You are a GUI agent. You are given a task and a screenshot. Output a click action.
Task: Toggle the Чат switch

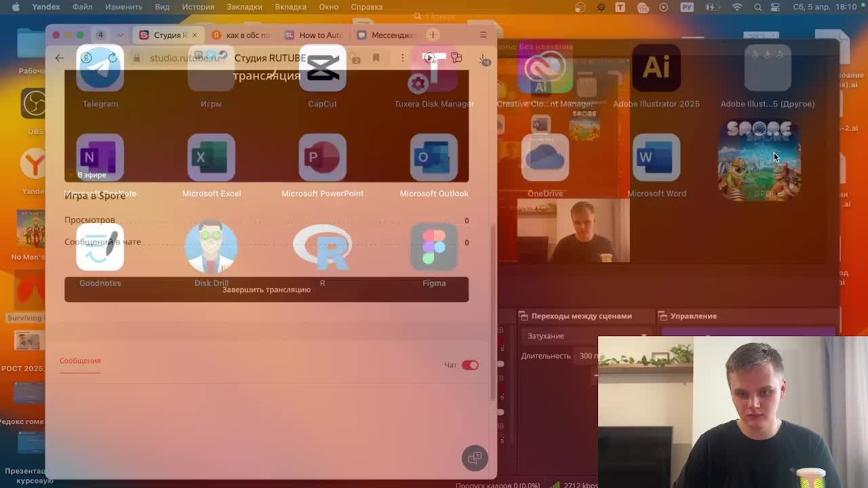[x=470, y=365]
